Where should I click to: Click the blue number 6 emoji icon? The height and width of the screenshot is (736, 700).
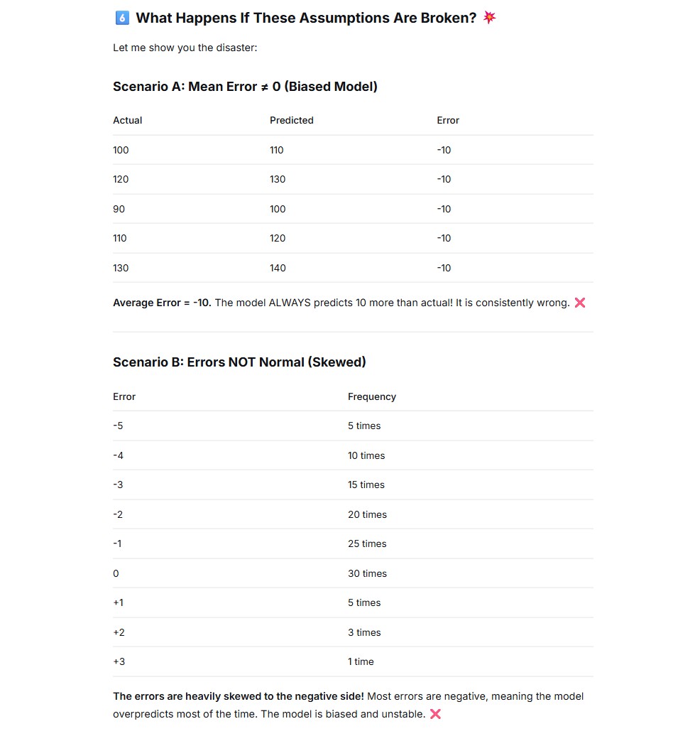(x=122, y=18)
